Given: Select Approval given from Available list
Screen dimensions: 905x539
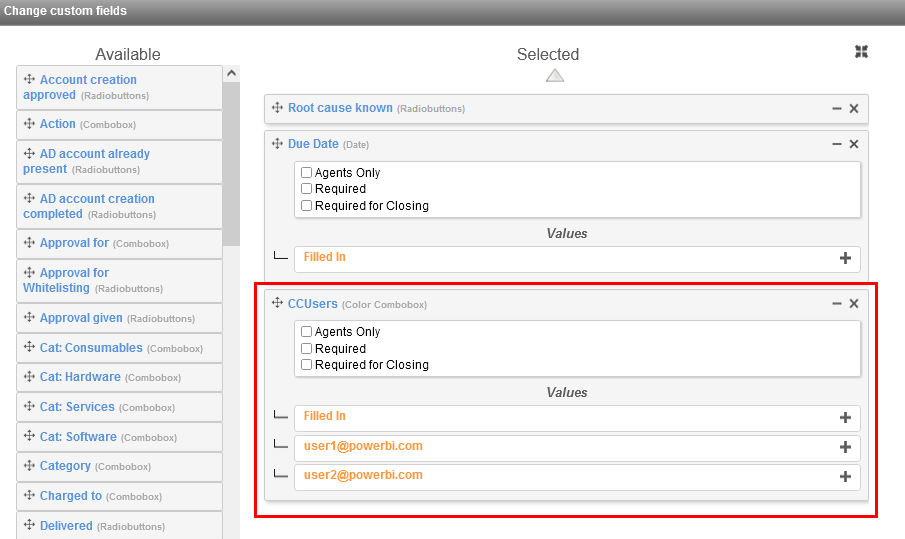Looking at the screenshot, I should [x=81, y=318].
